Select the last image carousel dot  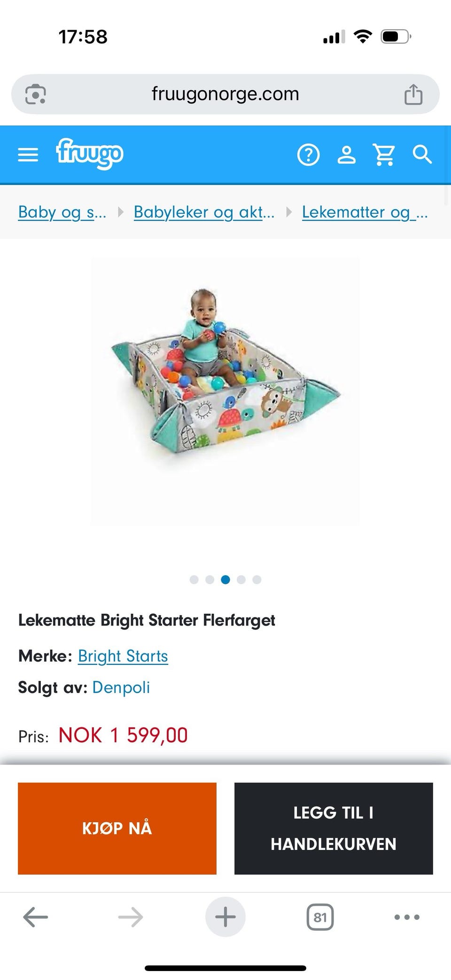pyautogui.click(x=257, y=579)
